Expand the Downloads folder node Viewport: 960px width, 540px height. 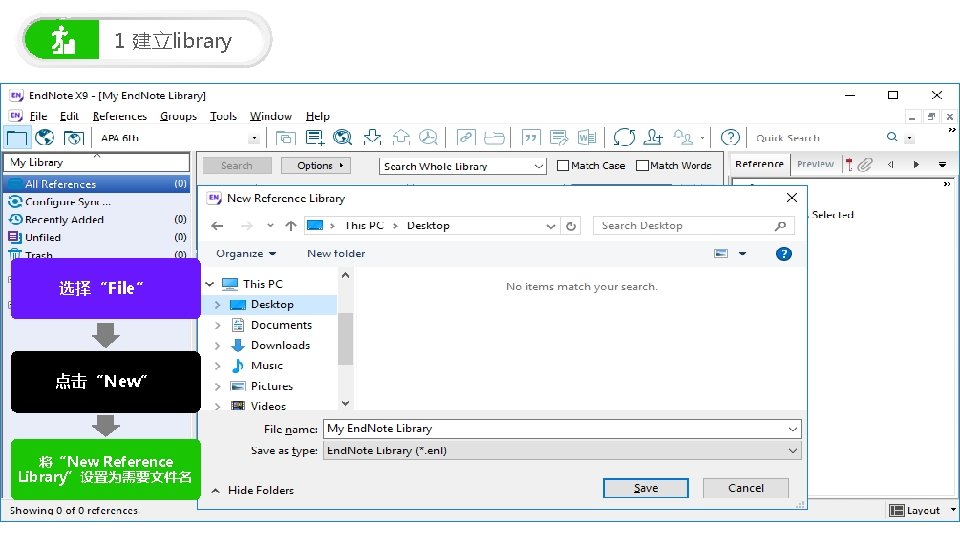pos(217,345)
